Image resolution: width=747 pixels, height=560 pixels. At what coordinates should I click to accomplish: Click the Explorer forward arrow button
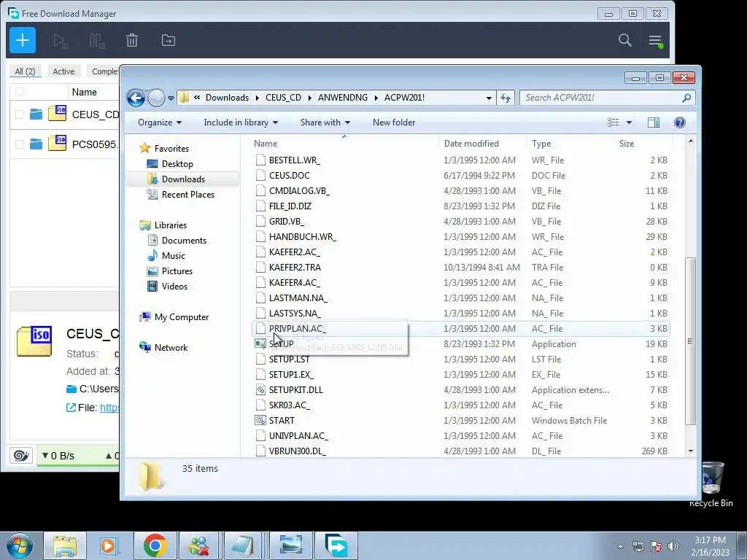pos(156,98)
